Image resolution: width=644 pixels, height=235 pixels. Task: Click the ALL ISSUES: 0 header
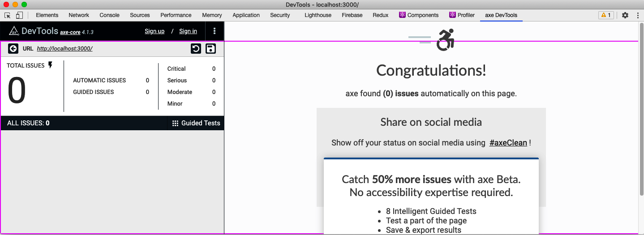[x=28, y=123]
